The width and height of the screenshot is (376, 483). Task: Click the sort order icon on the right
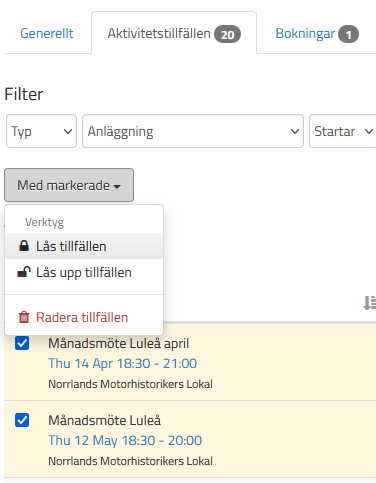pyautogui.click(x=370, y=303)
